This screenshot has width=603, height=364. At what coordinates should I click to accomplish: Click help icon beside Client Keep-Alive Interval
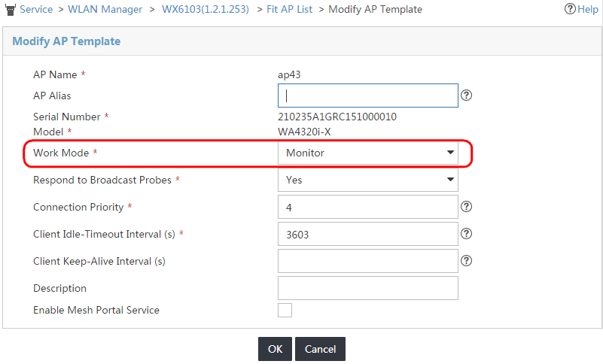pyautogui.click(x=466, y=261)
